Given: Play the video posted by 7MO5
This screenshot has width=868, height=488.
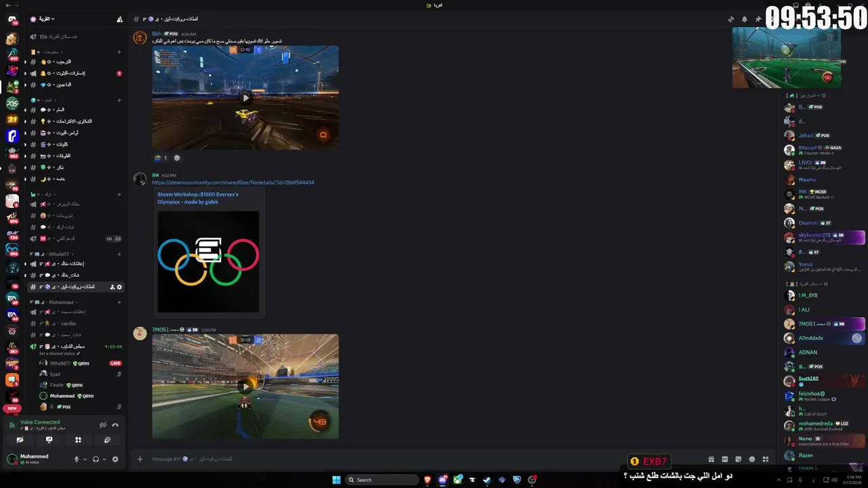Looking at the screenshot, I should click(245, 386).
